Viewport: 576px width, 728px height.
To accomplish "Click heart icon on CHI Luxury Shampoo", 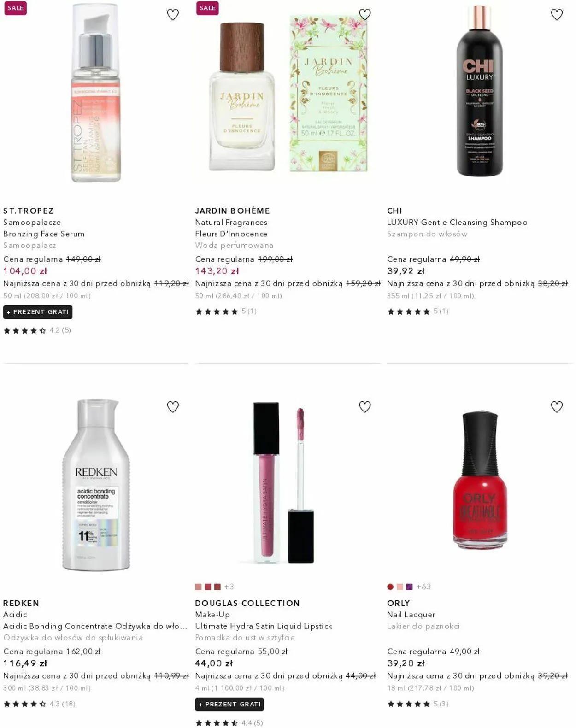I will (557, 14).
